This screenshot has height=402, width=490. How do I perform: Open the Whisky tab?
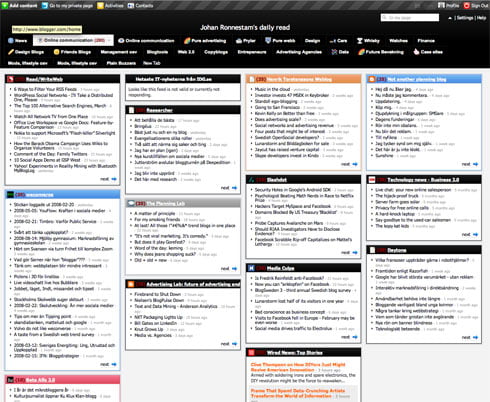coord(368,41)
